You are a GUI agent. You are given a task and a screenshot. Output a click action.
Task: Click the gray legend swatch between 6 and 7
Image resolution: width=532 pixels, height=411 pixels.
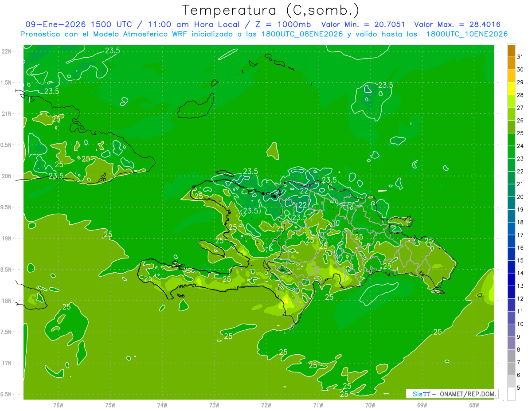[511, 368]
